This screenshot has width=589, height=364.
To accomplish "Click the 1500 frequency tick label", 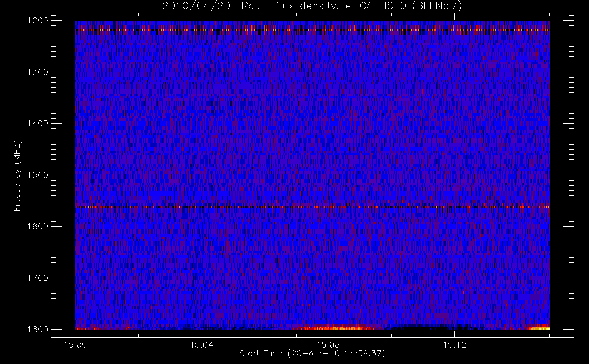I will (38, 175).
